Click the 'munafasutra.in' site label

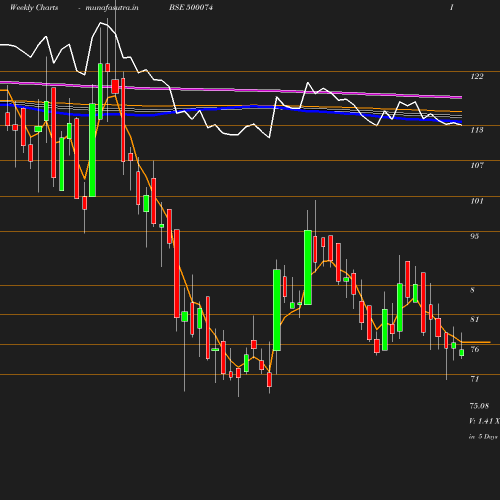pyautogui.click(x=112, y=8)
